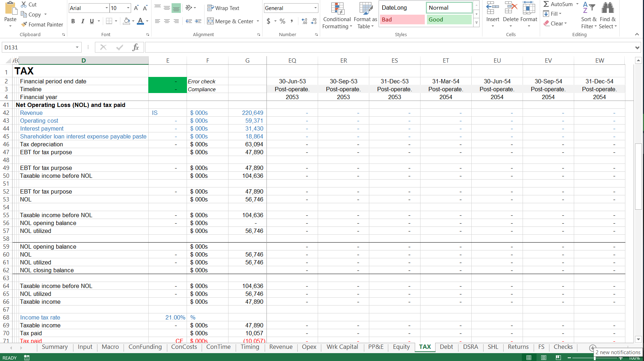Apply Comma Style number format
Image resolution: width=644 pixels, height=361 pixels.
pos(292,21)
